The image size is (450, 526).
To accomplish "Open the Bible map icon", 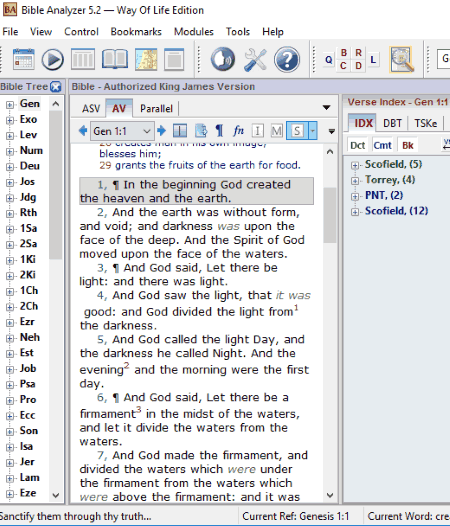I will coord(146,59).
